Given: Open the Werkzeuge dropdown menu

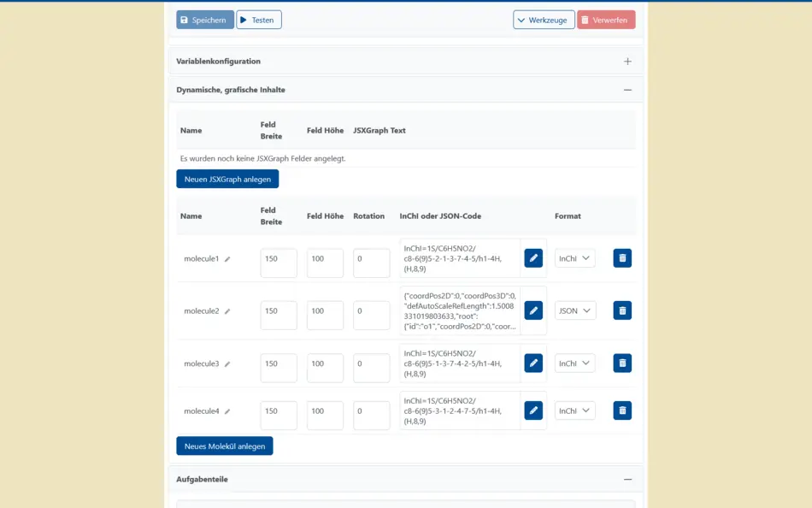Looking at the screenshot, I should (x=544, y=20).
